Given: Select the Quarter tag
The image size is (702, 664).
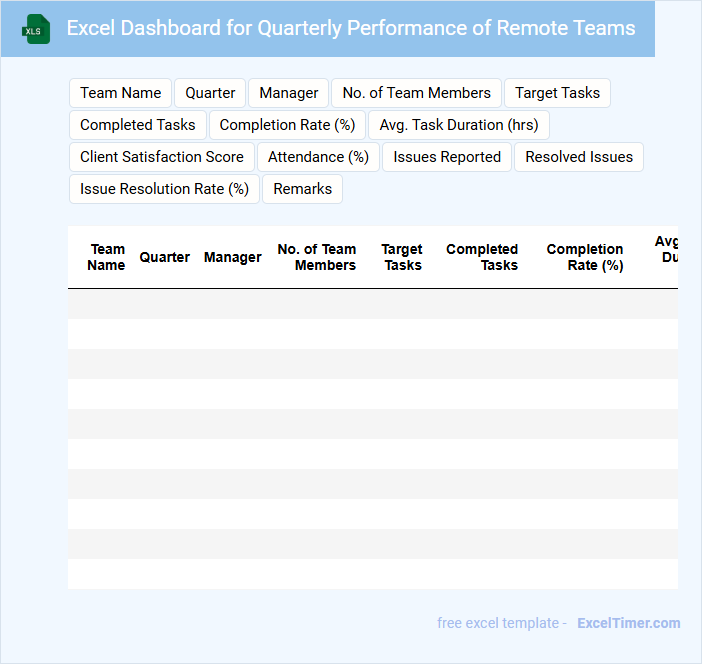Looking at the screenshot, I should point(210,93).
